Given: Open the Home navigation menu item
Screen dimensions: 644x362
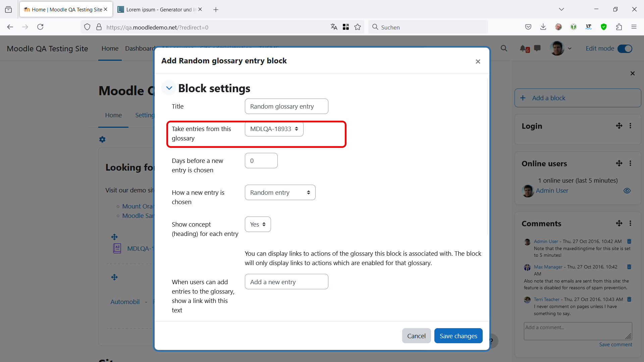Looking at the screenshot, I should click(110, 49).
